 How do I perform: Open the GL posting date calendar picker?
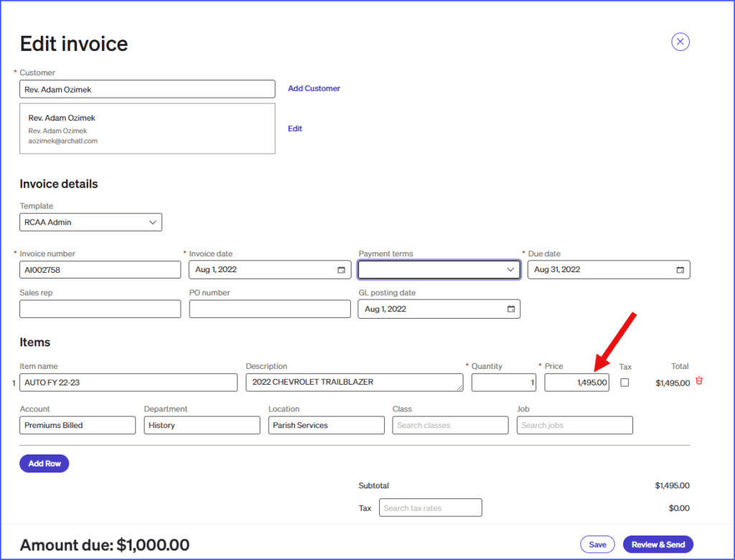[510, 309]
